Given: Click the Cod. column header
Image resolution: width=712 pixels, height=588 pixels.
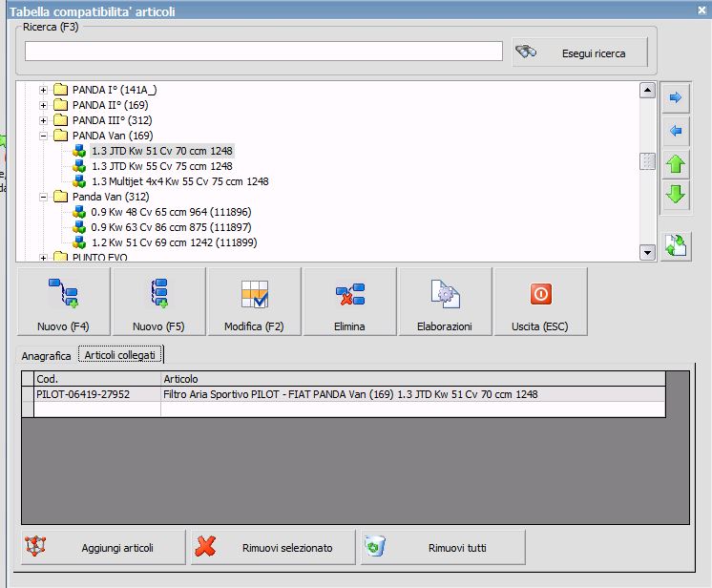Looking at the screenshot, I should click(x=96, y=379).
